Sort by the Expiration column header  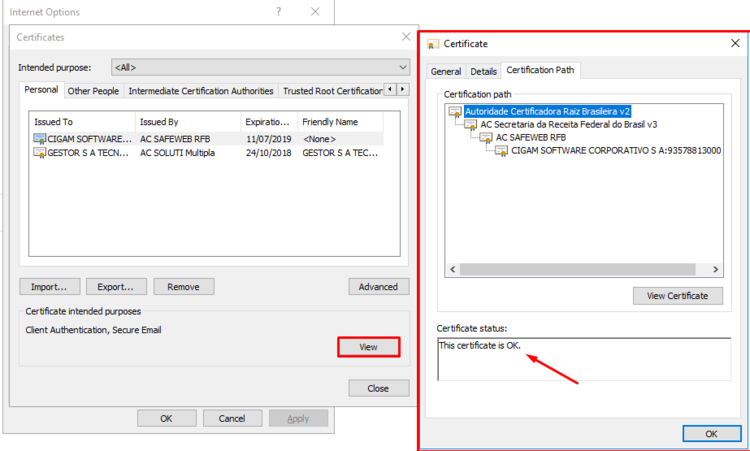click(x=269, y=122)
